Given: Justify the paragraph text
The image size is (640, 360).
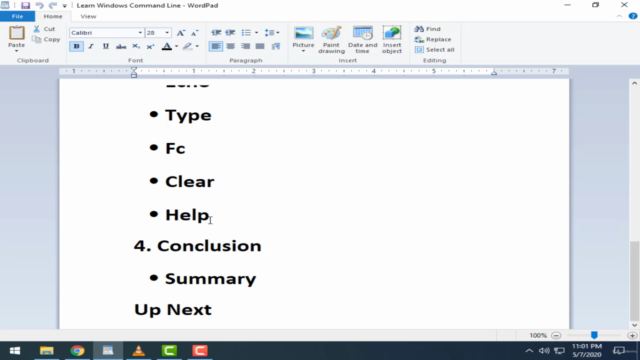Looking at the screenshot, I should (x=260, y=46).
